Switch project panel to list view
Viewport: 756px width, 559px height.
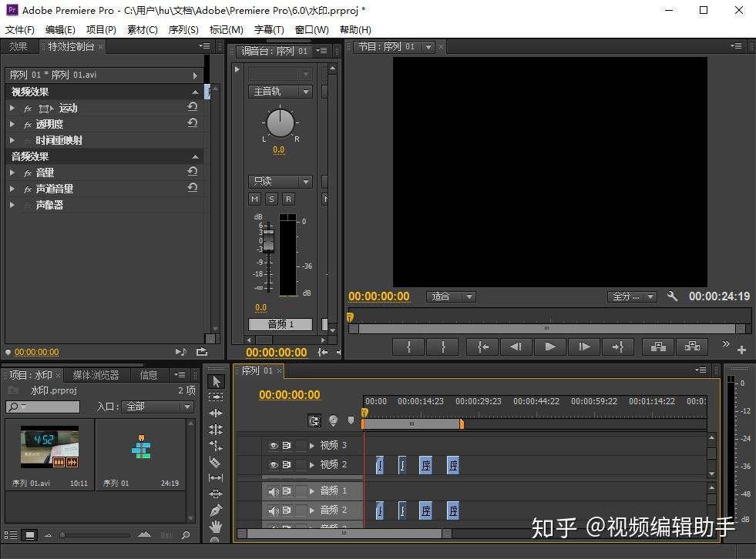(x=11, y=535)
